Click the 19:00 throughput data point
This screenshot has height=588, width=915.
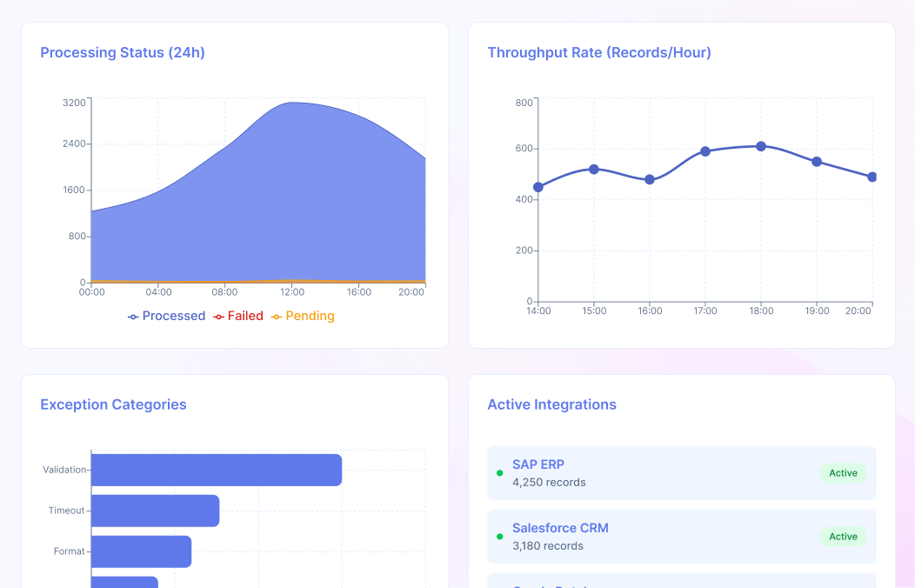pyautogui.click(x=817, y=162)
